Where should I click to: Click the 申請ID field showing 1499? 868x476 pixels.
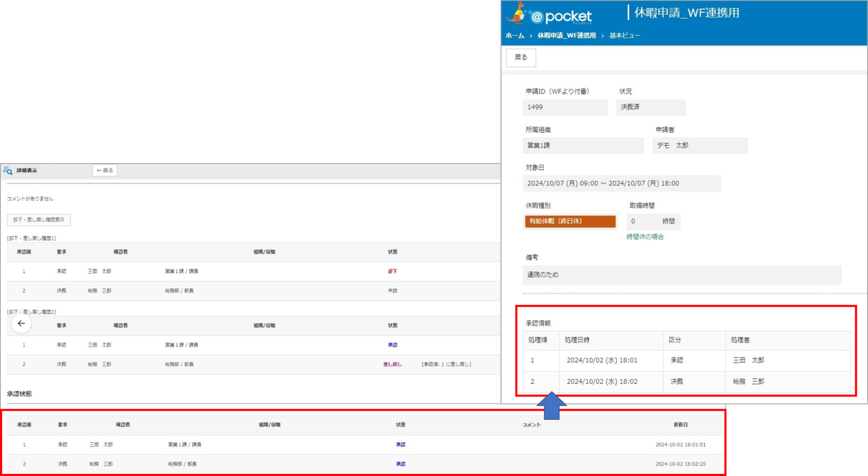[x=565, y=107]
